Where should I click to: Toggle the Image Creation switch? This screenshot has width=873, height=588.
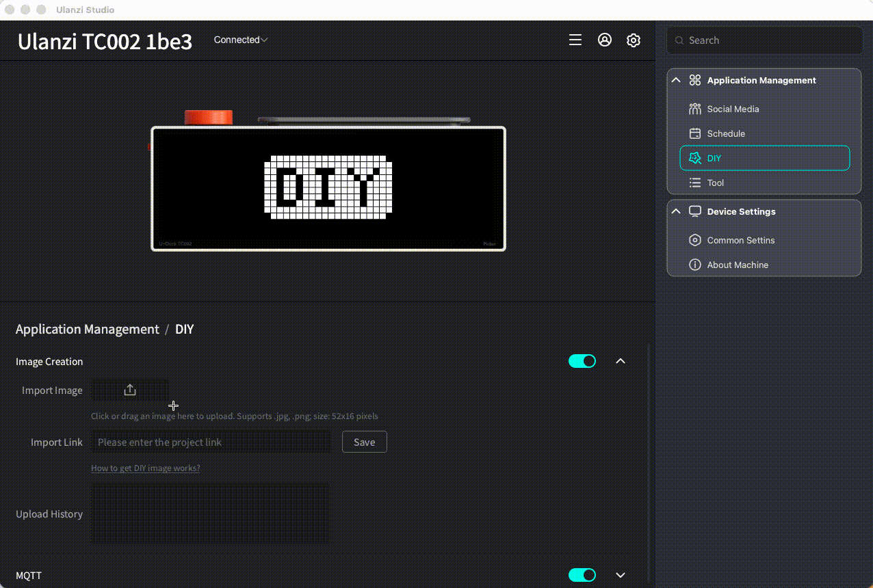[582, 361]
